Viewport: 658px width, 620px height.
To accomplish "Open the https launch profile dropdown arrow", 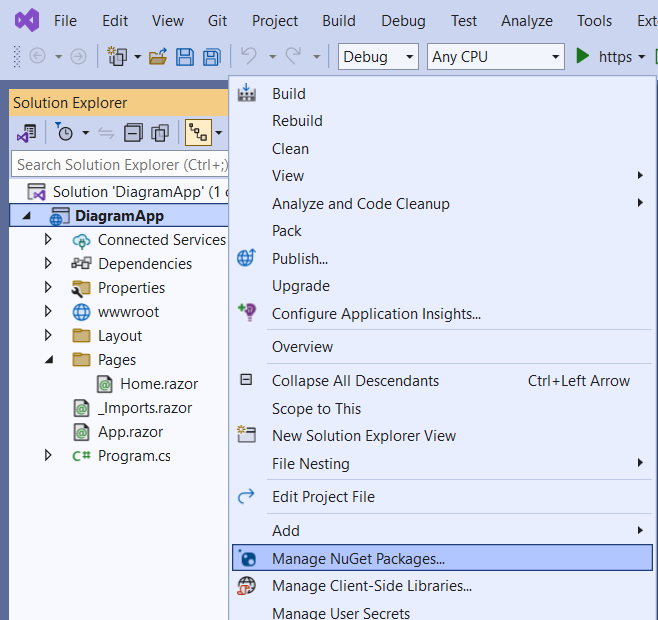I will [642, 57].
